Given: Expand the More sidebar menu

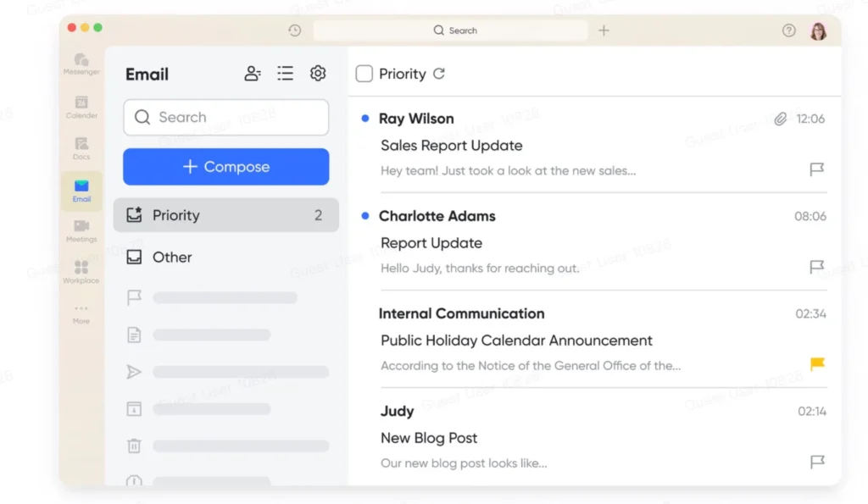Looking at the screenshot, I should [x=81, y=313].
